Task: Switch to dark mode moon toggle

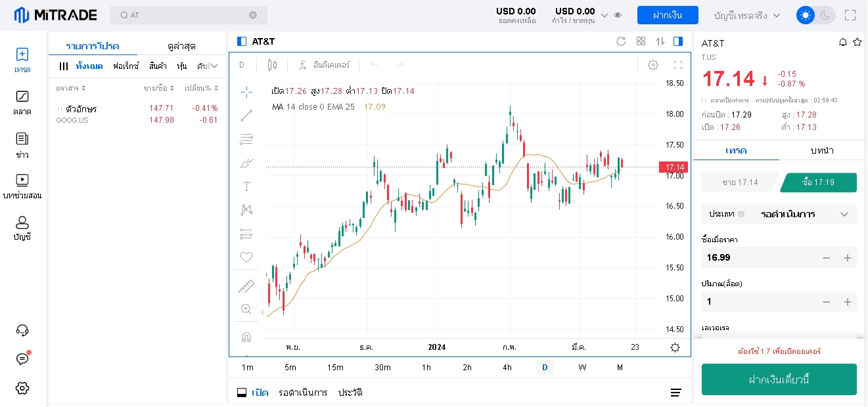Action: pos(825,15)
